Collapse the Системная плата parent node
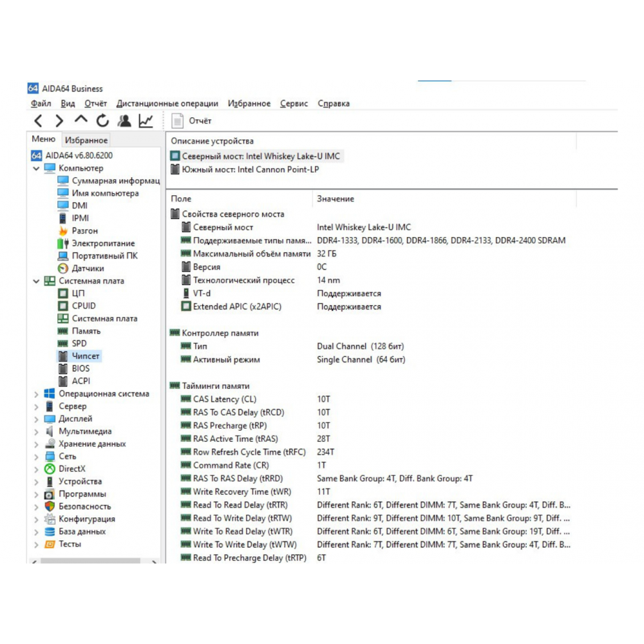This screenshot has width=644, height=644. [36, 281]
